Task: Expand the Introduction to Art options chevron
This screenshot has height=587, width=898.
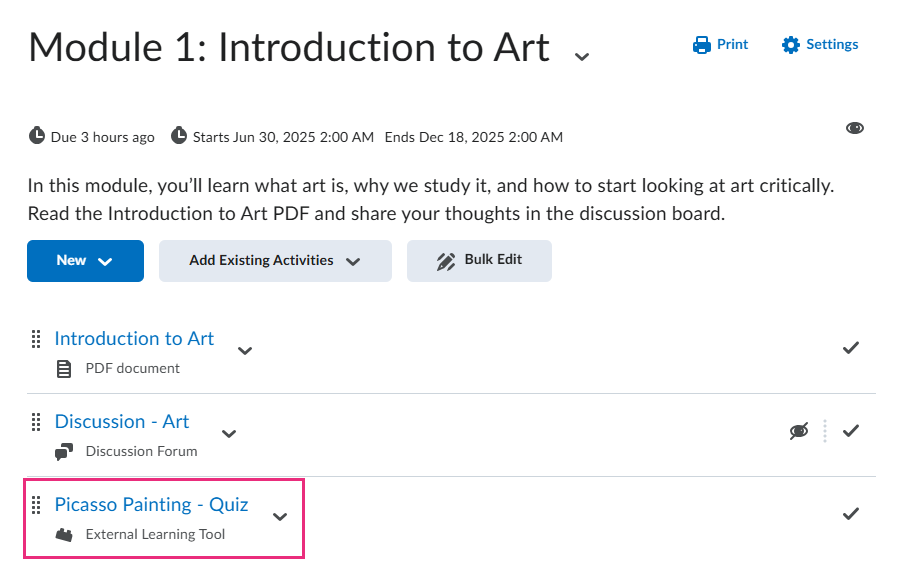Action: [245, 351]
